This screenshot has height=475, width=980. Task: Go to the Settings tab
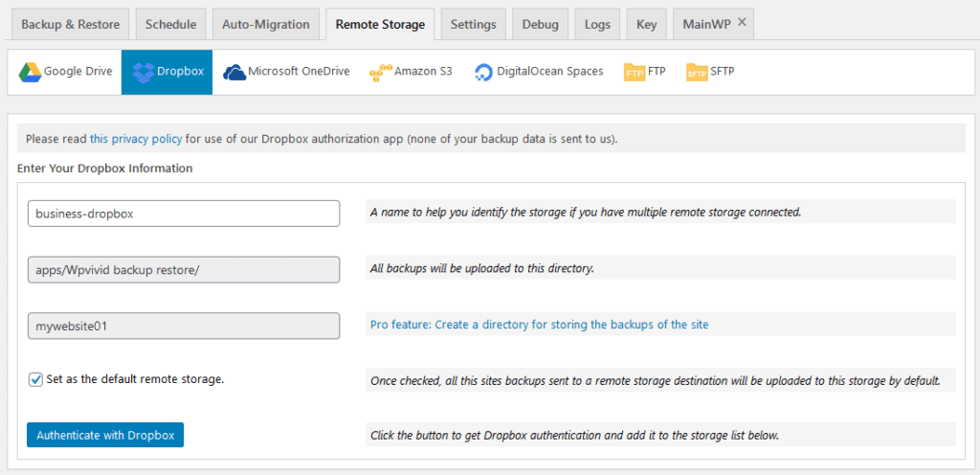coord(473,24)
